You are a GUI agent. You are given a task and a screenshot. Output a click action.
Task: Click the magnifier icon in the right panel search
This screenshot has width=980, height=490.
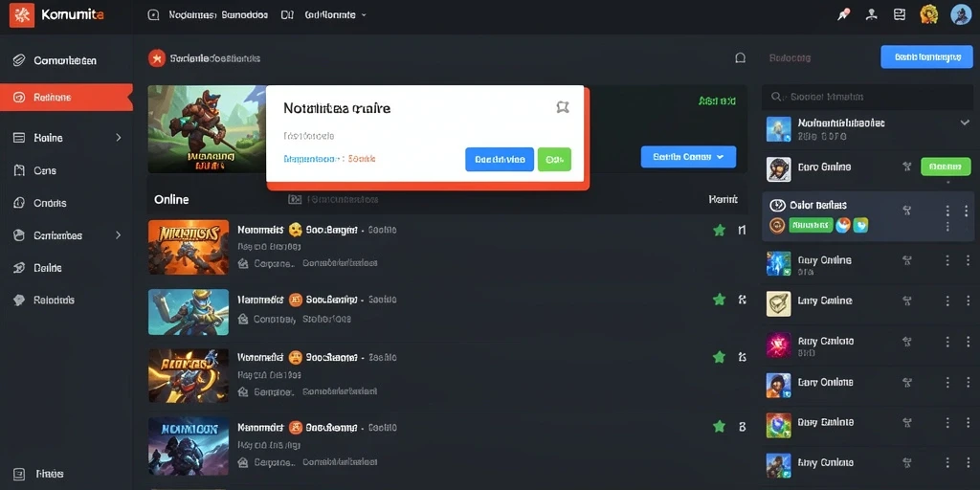tap(776, 97)
